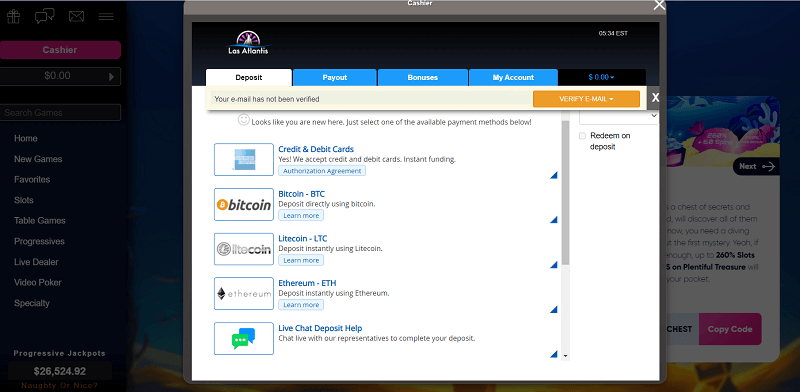This screenshot has width=800, height=392.
Task: Open the coupon select box above Redeem
Action: tap(619, 117)
